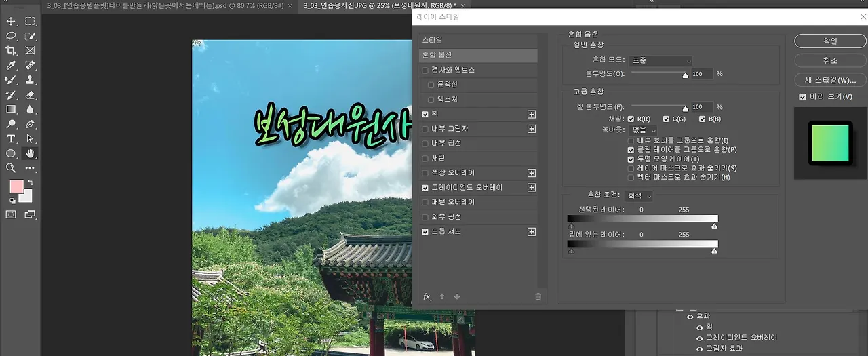The height and width of the screenshot is (356, 868).
Task: Select the Healing Brush bandage tool
Action: (x=30, y=66)
